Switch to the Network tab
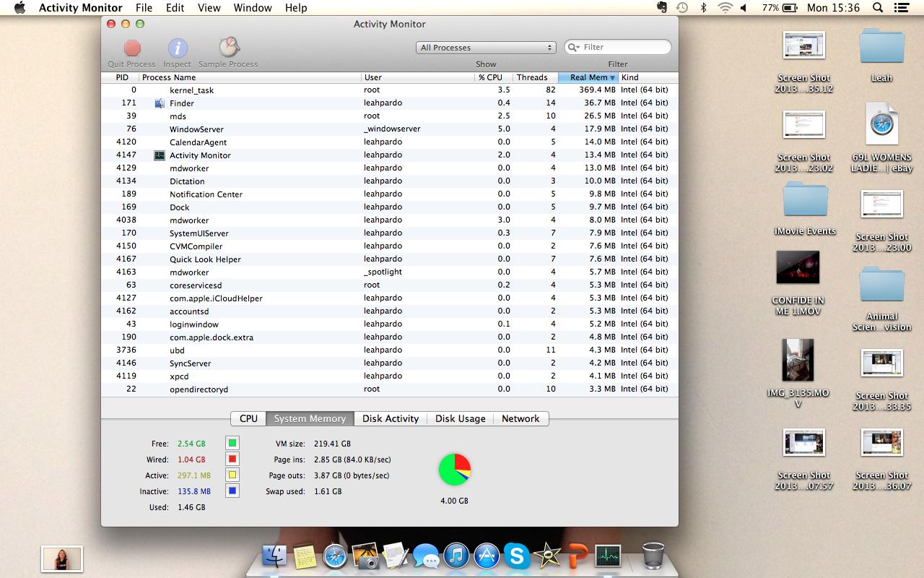This screenshot has height=578, width=924. (x=520, y=419)
